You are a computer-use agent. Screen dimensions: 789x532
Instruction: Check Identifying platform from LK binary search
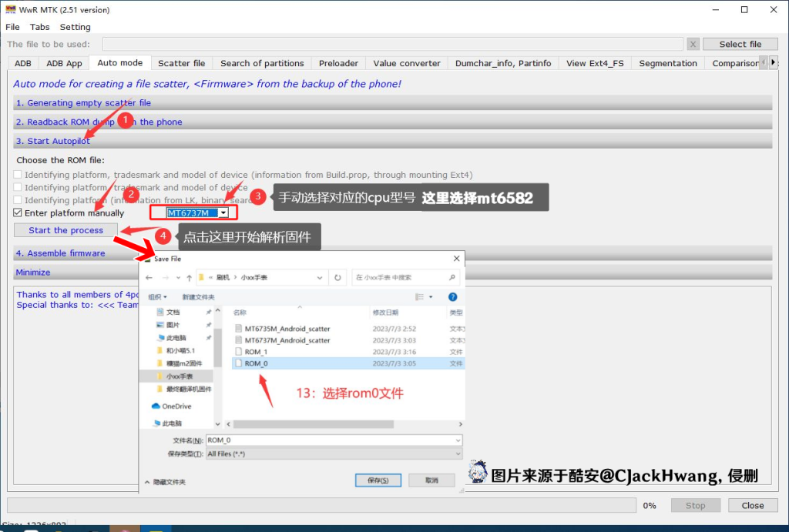[18, 200]
